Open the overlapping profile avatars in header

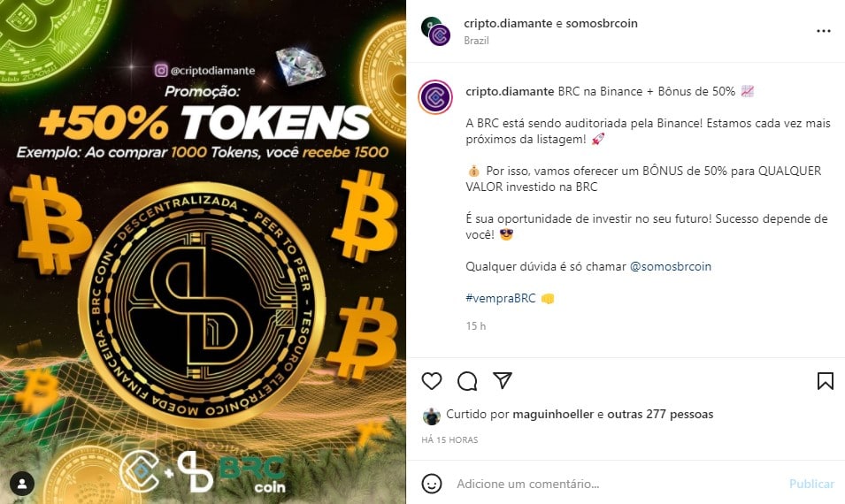point(436,31)
